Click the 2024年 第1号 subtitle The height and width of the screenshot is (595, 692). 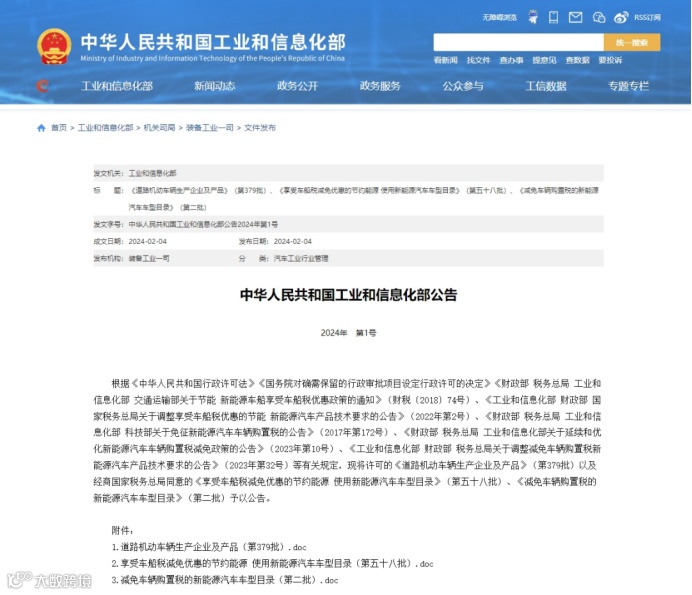348,333
